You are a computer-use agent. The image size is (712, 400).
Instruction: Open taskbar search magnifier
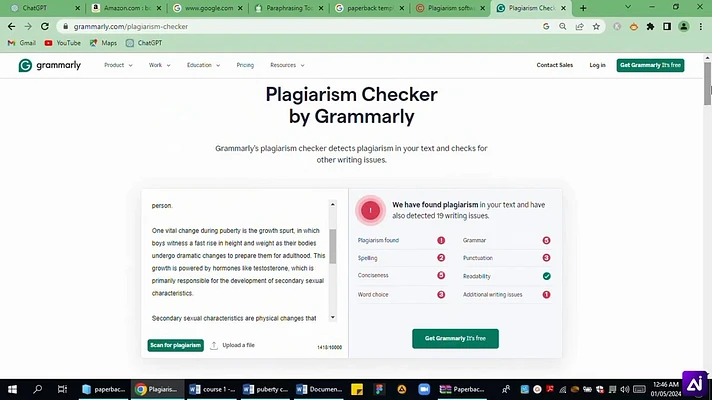click(38, 389)
